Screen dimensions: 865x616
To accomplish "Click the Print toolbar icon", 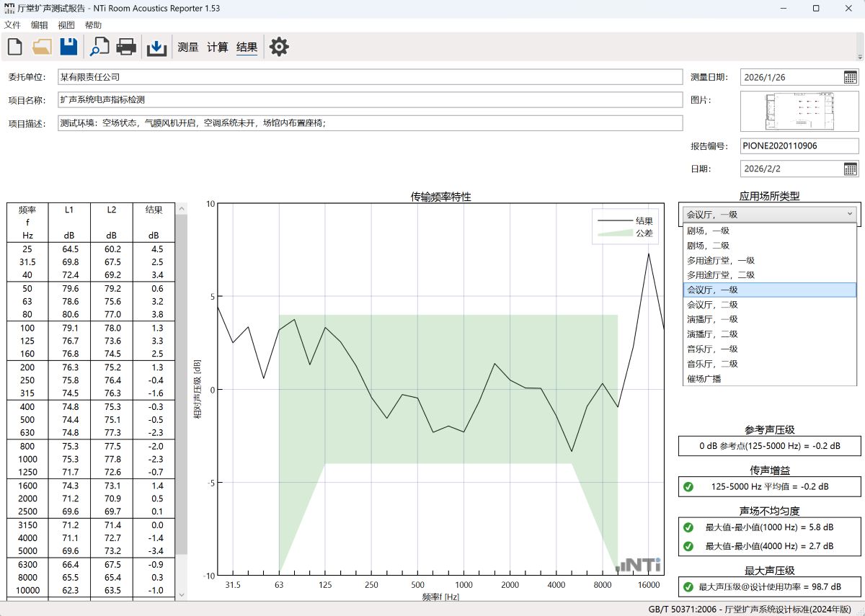I will [127, 47].
